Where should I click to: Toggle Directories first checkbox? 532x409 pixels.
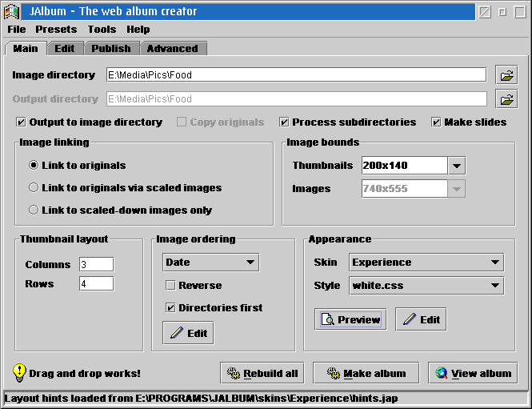(x=170, y=308)
